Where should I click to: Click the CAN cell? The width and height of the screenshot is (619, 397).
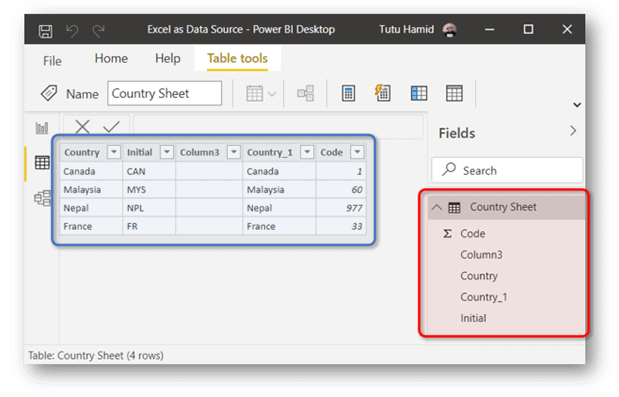click(x=149, y=171)
